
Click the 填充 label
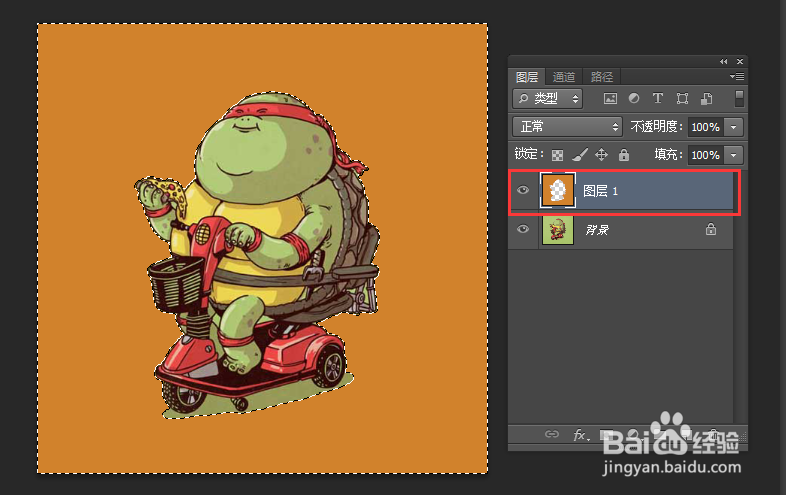coord(669,154)
